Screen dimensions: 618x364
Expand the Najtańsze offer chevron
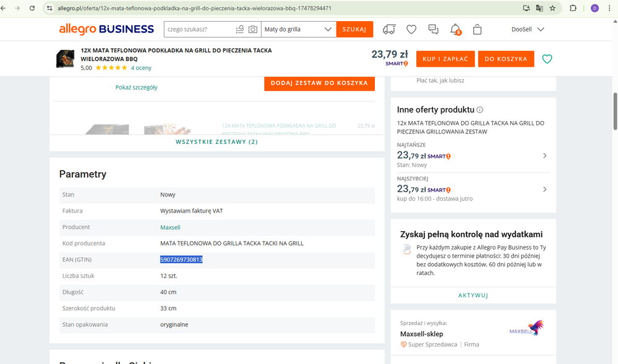point(544,156)
